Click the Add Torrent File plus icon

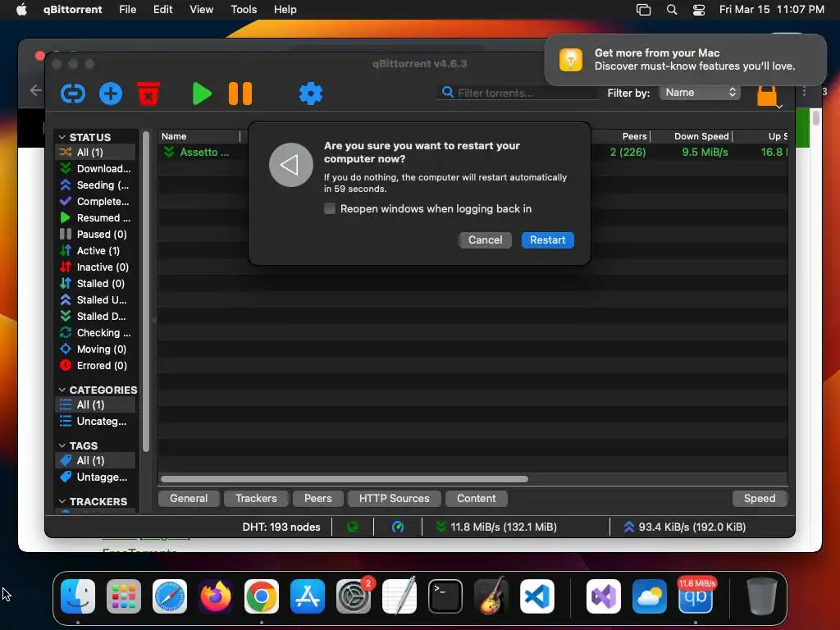111,94
